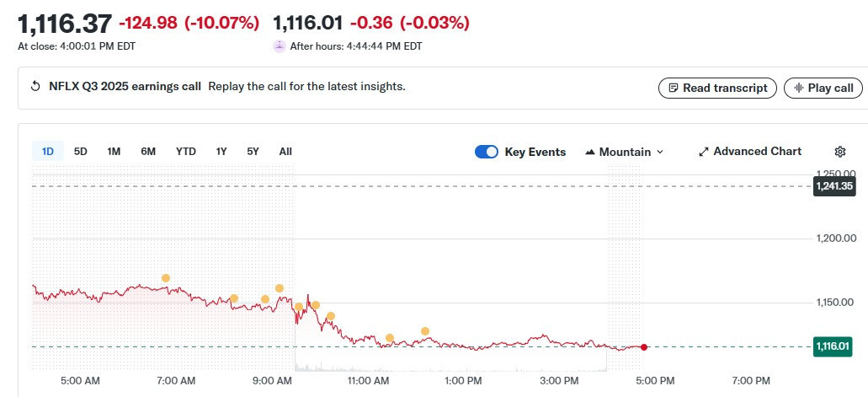
Task: Switch chart to 5Y range
Action: [253, 152]
